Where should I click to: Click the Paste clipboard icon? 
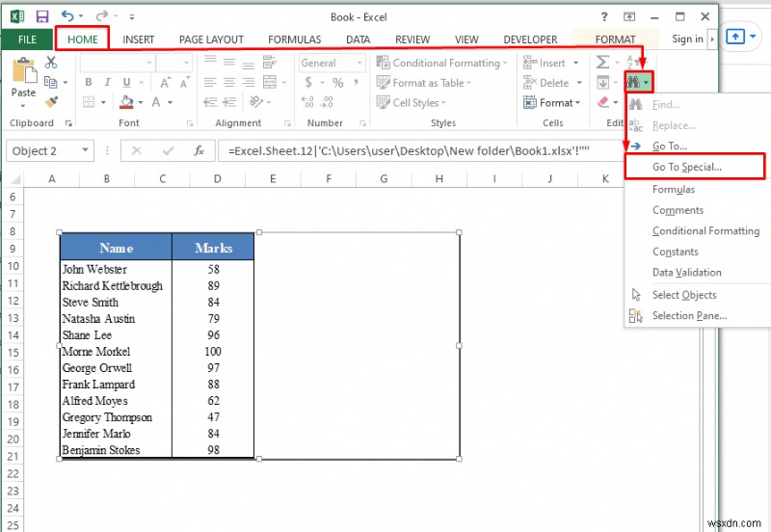(23, 70)
